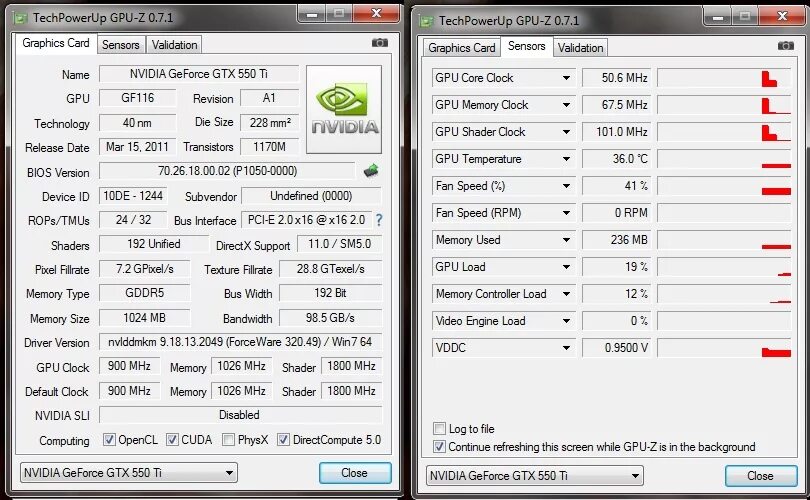This screenshot has height=500, width=810.
Task: Click the Fan Speed percent history graph
Action: [x=724, y=186]
